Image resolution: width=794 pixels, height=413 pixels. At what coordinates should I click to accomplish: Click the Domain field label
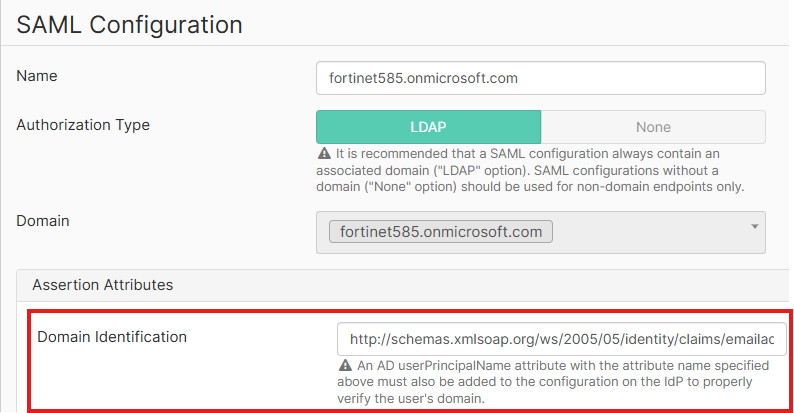pyautogui.click(x=43, y=219)
